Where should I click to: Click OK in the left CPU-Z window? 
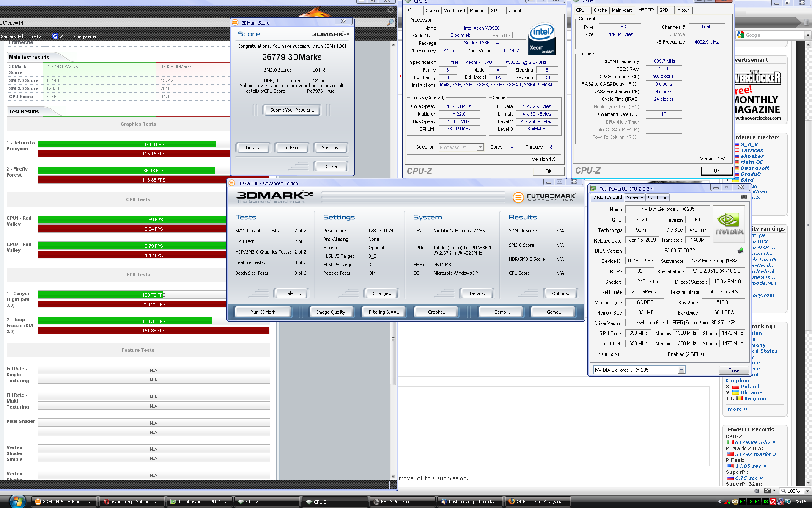549,171
